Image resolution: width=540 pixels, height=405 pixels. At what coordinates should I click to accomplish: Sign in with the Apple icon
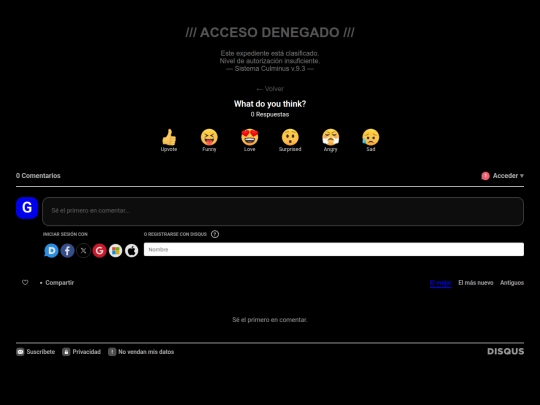pyautogui.click(x=132, y=250)
